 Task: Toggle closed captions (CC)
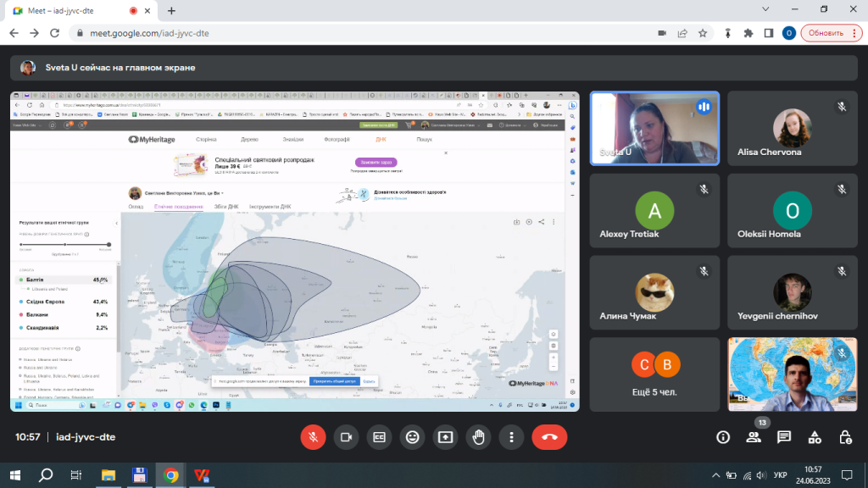coord(379,437)
